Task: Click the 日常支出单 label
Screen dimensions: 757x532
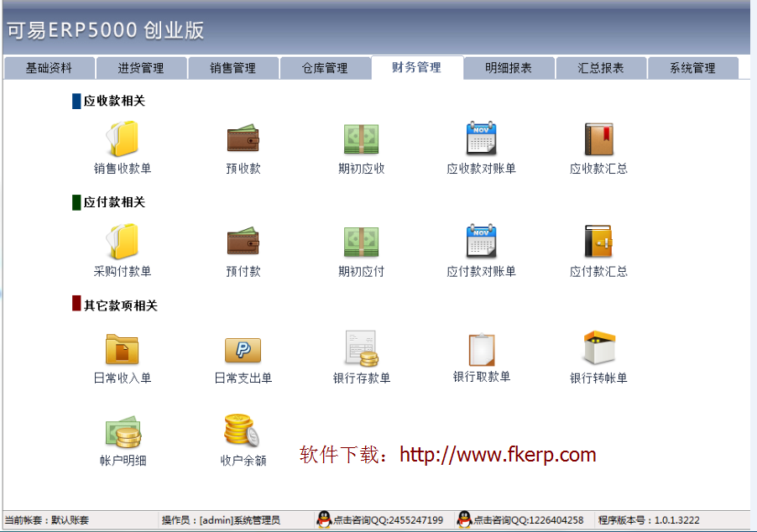Action: coord(243,378)
